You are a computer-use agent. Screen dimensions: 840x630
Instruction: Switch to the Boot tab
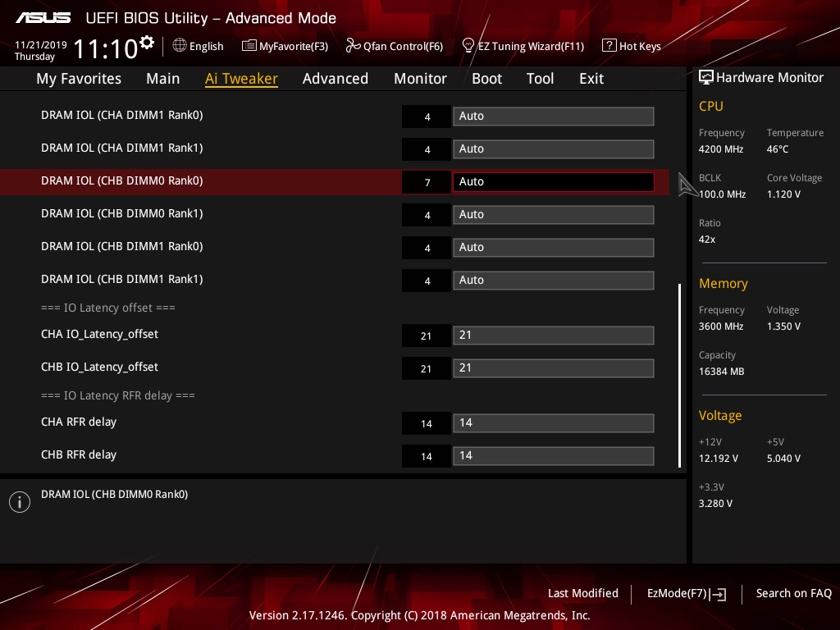(486, 79)
